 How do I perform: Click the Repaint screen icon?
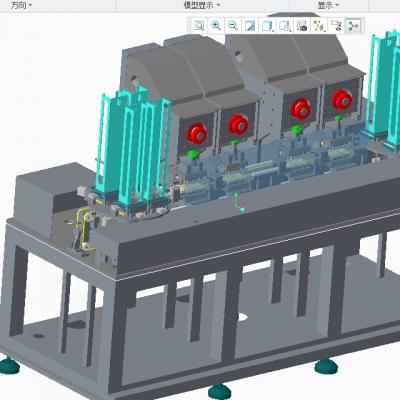tap(250, 26)
